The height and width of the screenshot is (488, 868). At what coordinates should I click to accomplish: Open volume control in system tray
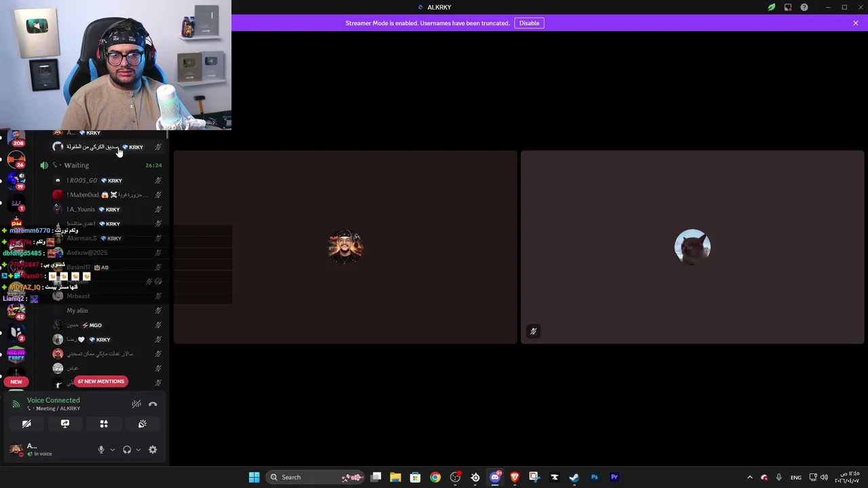pos(825,477)
